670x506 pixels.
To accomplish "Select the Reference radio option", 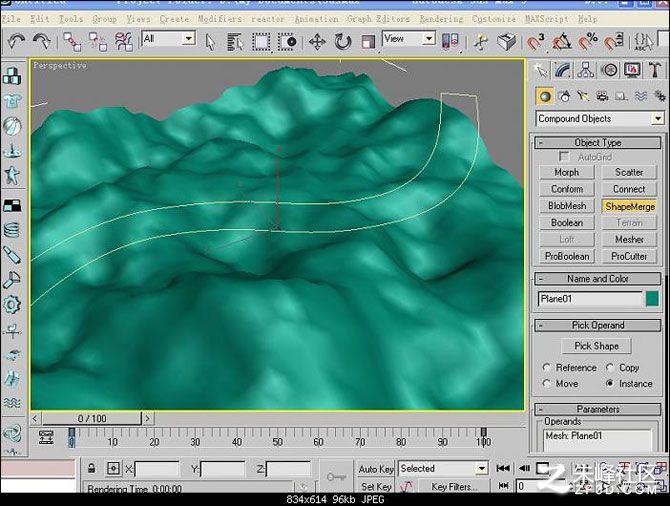I will [x=546, y=368].
